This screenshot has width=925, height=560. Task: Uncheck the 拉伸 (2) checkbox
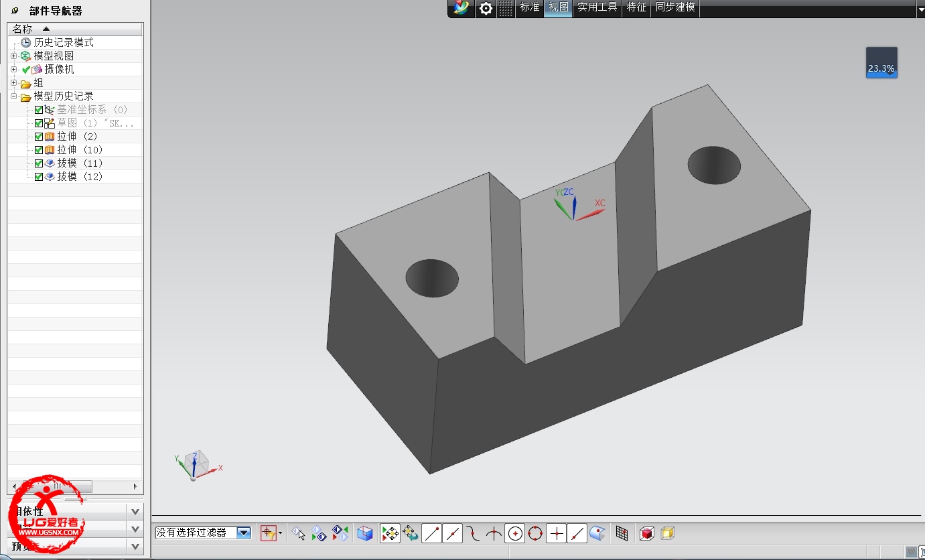click(x=39, y=137)
